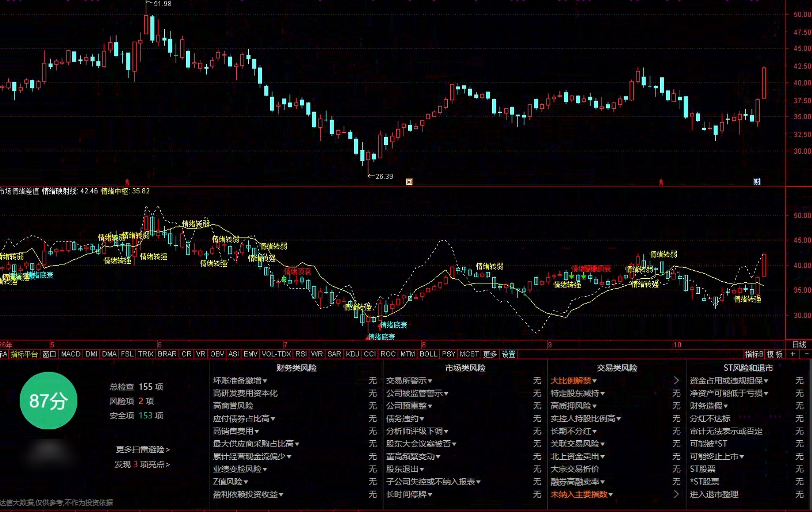The image size is (812, 512).
Task: Click 大宗交易折价 risk item
Action: [575, 469]
